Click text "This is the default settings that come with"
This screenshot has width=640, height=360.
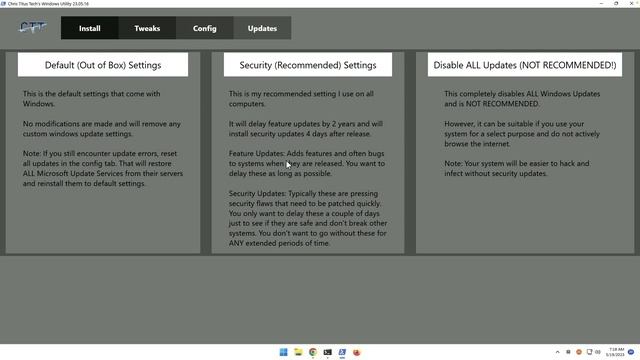click(x=91, y=93)
